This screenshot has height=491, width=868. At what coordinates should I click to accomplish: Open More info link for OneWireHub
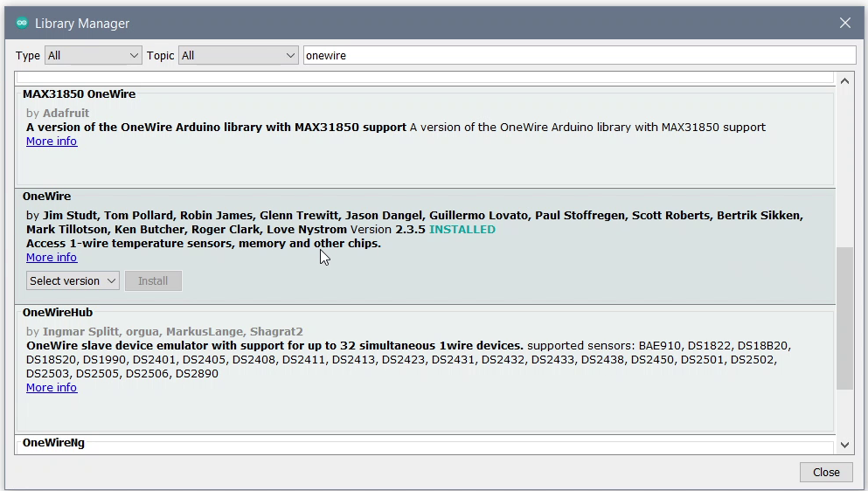(52, 388)
